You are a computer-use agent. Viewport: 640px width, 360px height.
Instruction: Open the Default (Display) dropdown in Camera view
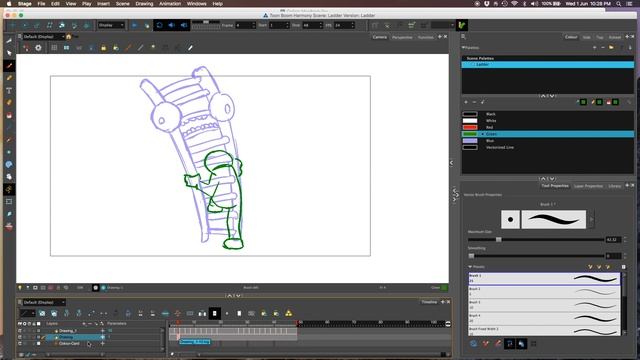[44, 37]
